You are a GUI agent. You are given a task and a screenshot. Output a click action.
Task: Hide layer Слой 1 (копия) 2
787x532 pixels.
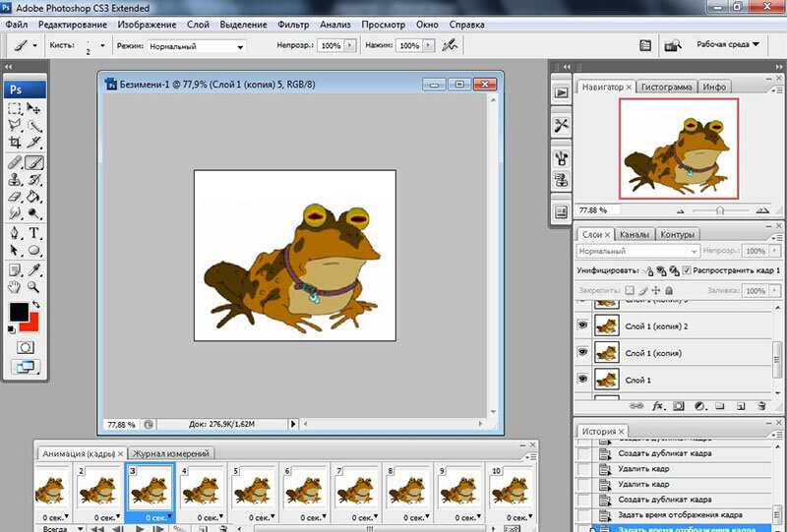point(582,325)
